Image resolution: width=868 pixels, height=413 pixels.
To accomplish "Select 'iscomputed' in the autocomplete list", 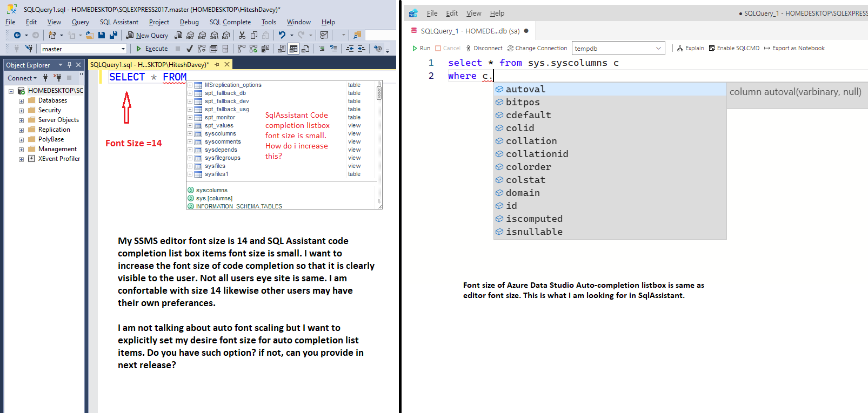I will click(610, 219).
